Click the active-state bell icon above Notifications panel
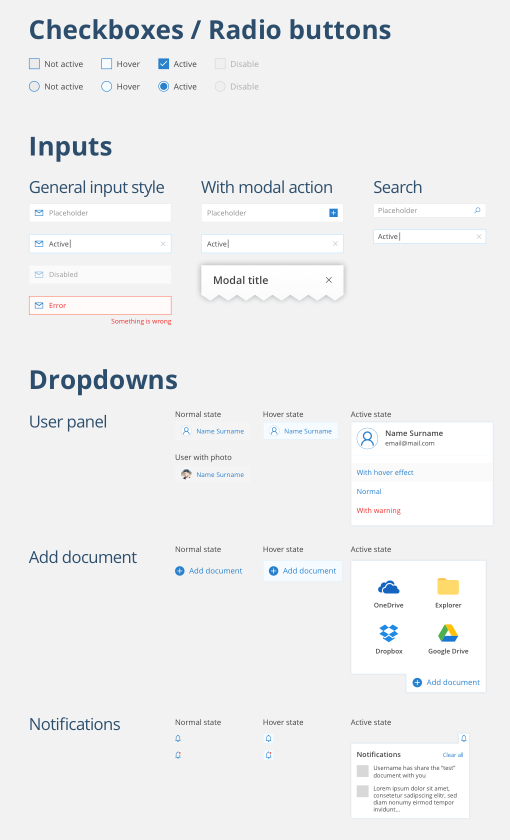Image resolution: width=510 pixels, height=840 pixels. pyautogui.click(x=464, y=738)
